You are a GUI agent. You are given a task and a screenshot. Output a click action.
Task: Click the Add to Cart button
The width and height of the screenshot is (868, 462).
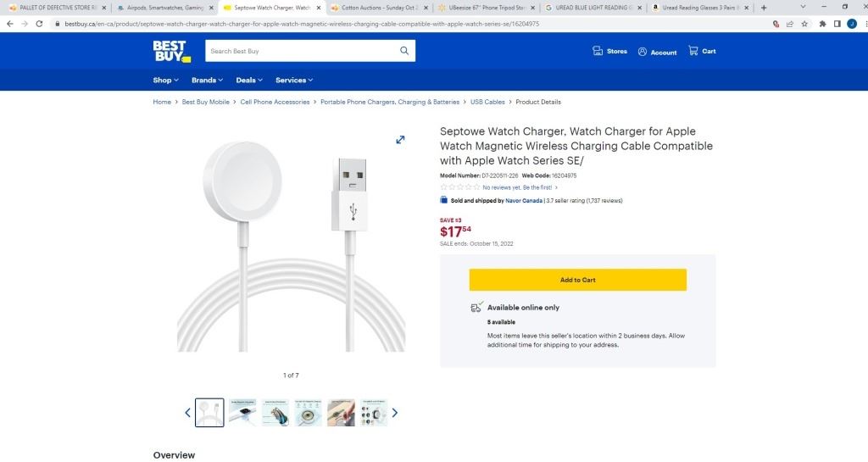577,280
